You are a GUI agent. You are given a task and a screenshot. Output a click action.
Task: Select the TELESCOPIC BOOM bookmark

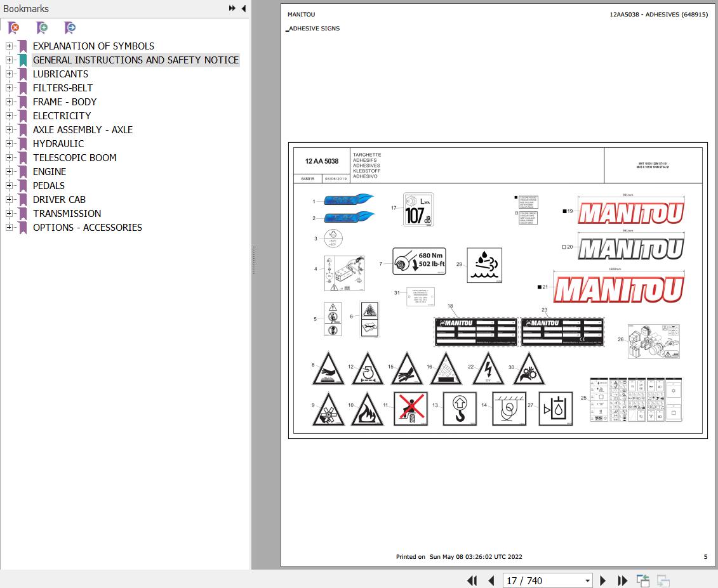point(75,158)
